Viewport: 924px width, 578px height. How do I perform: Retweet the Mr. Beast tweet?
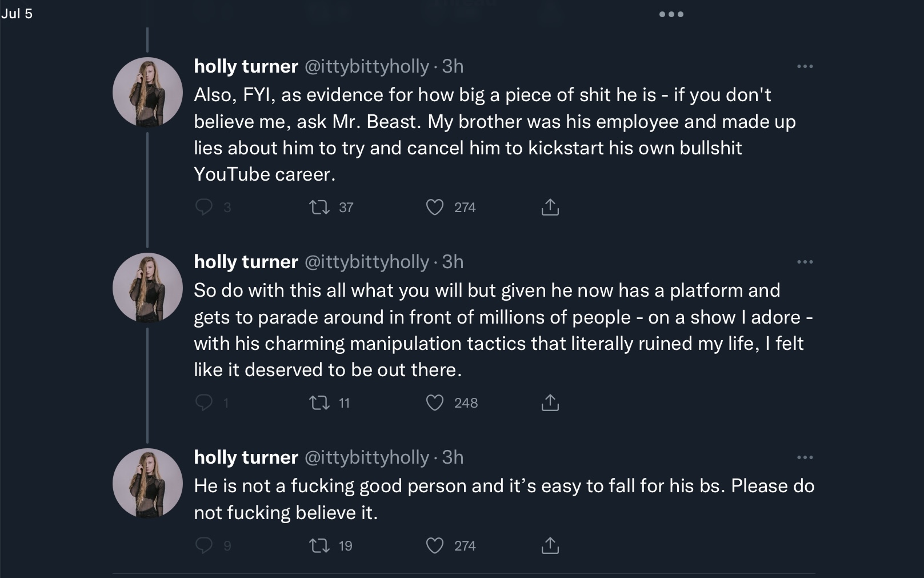tap(319, 207)
